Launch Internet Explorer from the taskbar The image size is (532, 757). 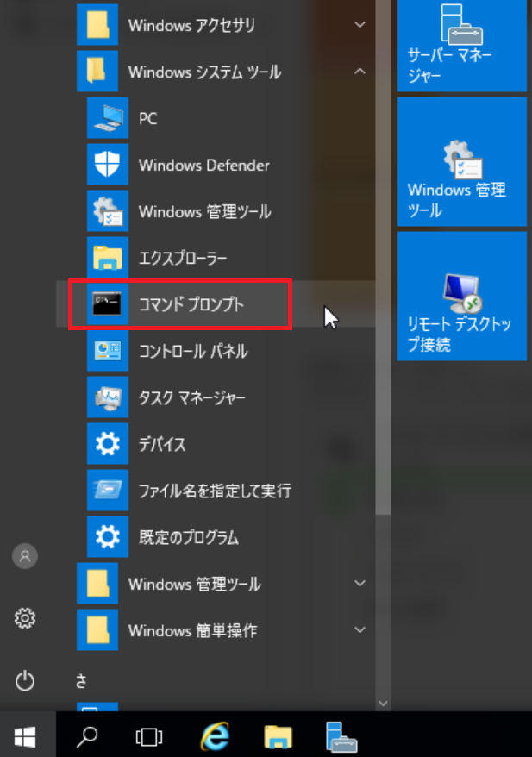click(215, 736)
